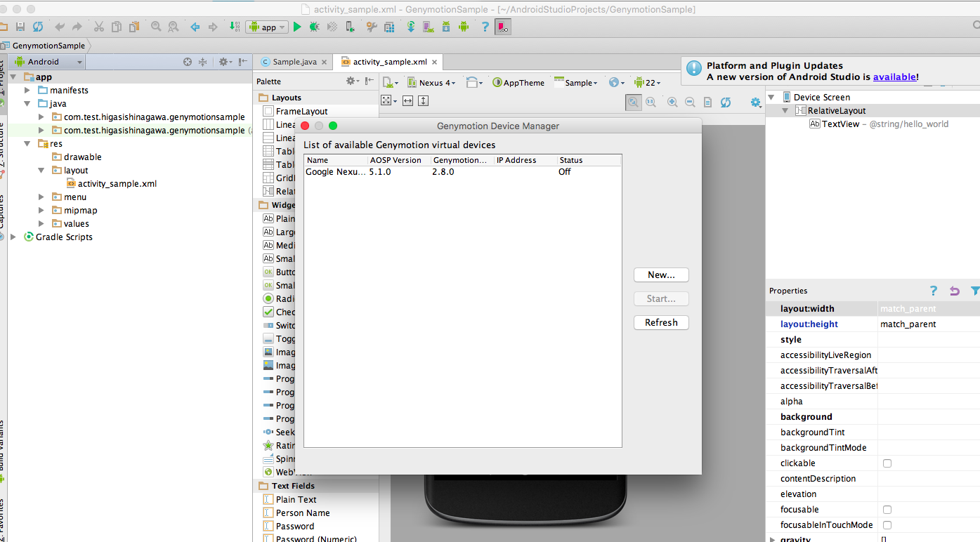Viewport: 980px width, 542px height.
Task: Select the background property row
Action: (x=873, y=417)
